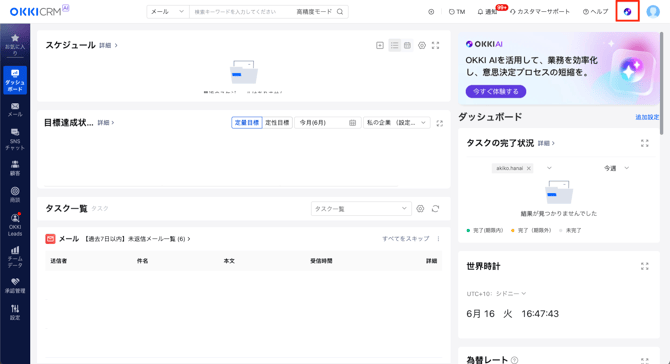Click the search magnifier icon

(340, 12)
